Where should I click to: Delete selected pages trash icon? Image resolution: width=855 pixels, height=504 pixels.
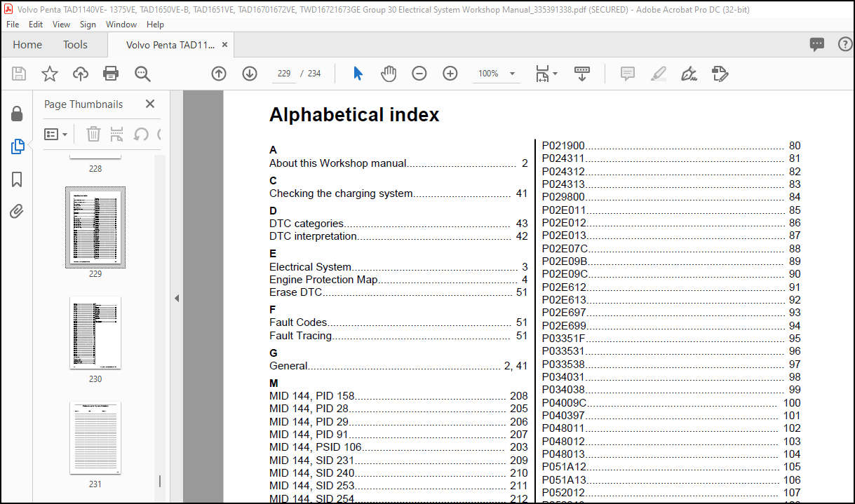coord(93,134)
